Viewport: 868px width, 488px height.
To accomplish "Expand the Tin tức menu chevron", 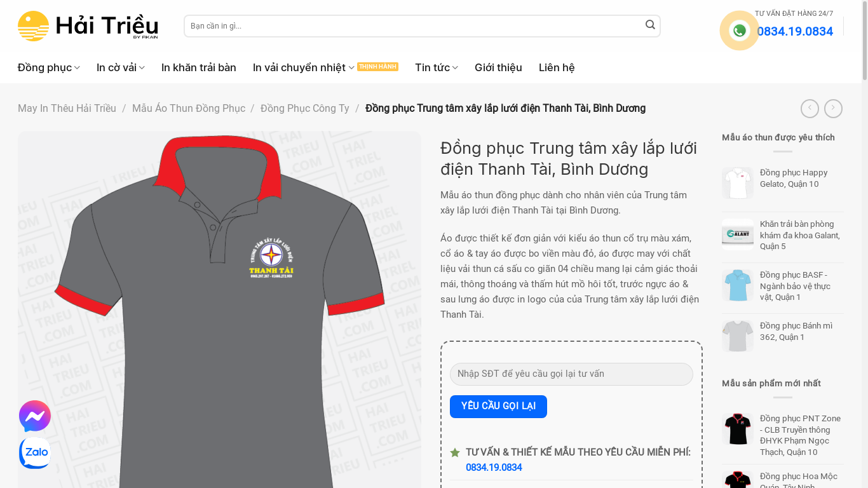I will click(x=455, y=68).
